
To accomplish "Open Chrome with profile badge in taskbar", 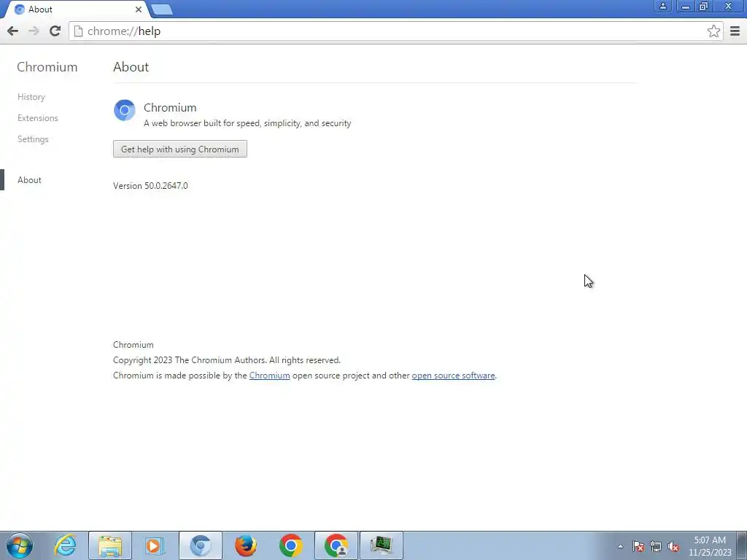I will [x=336, y=545].
